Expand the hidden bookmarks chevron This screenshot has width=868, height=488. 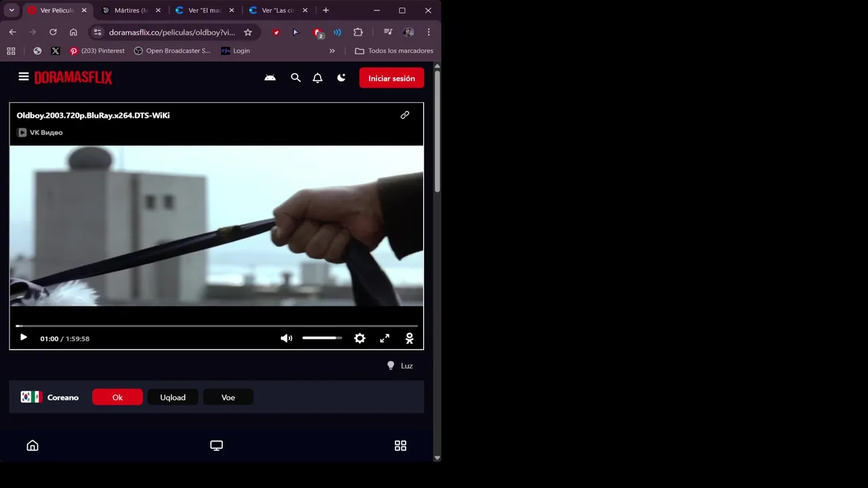(x=332, y=51)
